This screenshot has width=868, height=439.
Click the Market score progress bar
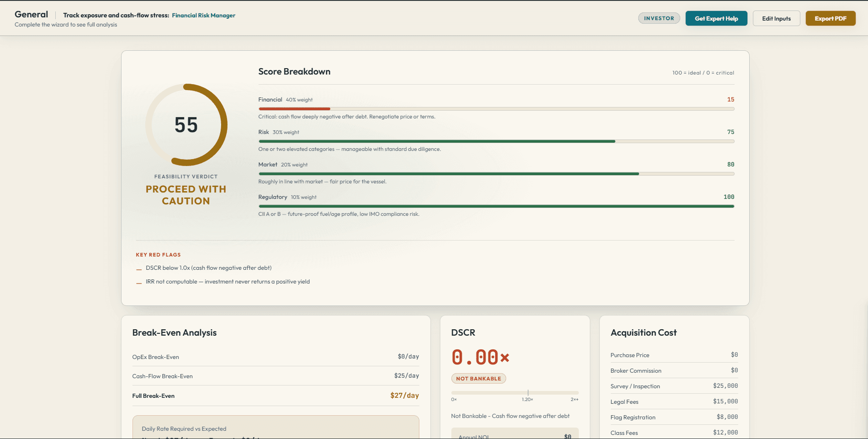[496, 174]
